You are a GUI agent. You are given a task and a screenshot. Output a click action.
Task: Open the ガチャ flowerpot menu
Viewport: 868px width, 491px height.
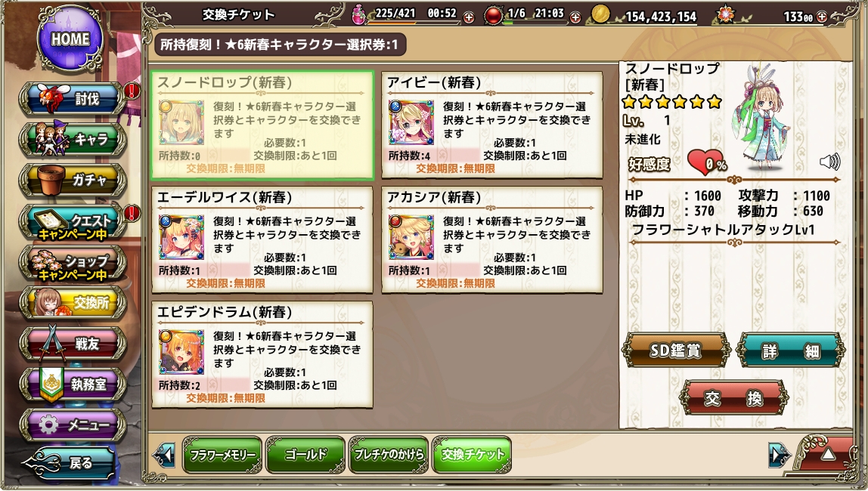(73, 181)
